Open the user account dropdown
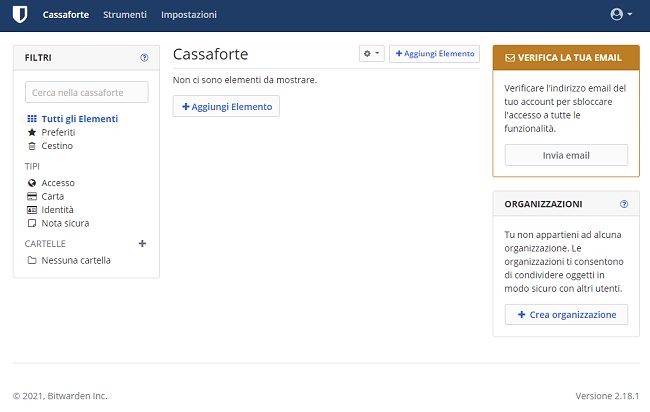The height and width of the screenshot is (412, 650). 621,15
